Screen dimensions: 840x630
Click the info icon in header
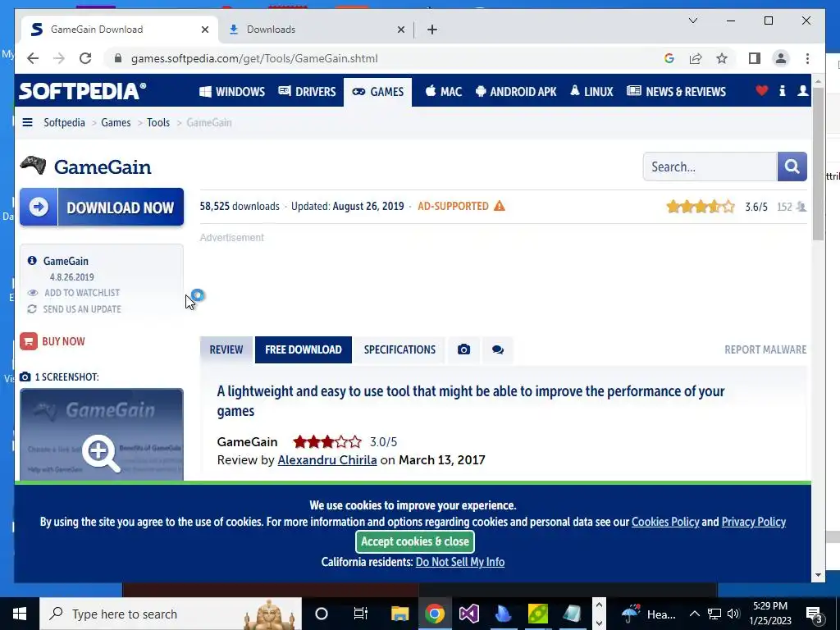782,90
